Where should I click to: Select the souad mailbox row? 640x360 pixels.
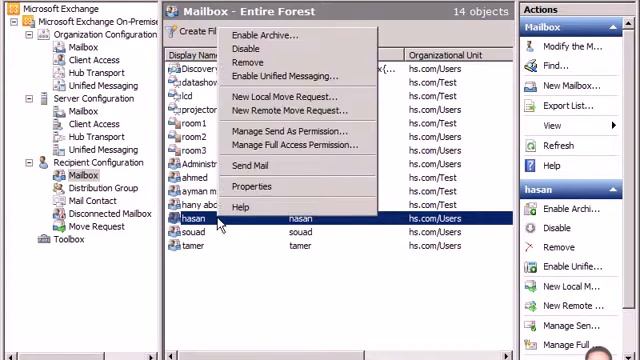[339, 232]
